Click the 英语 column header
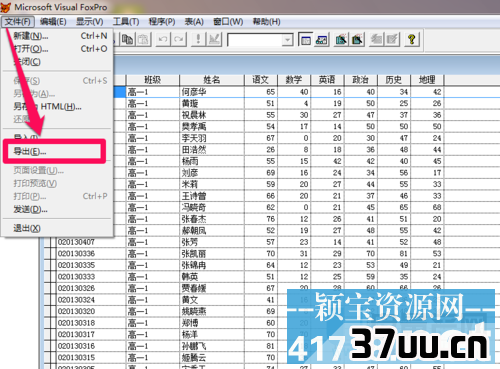This screenshot has height=369, width=500. [327, 80]
